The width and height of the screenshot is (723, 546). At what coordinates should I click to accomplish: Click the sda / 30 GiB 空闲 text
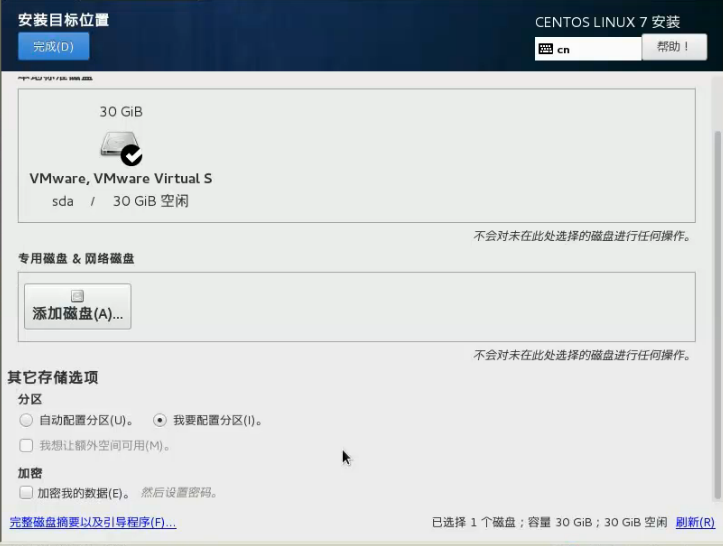click(120, 201)
